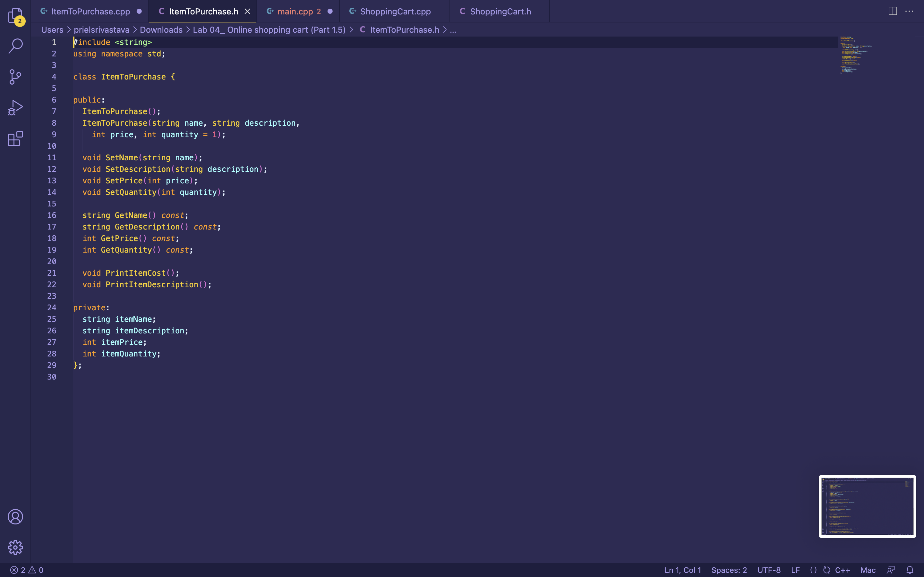Open the Extensions view

(x=15, y=139)
